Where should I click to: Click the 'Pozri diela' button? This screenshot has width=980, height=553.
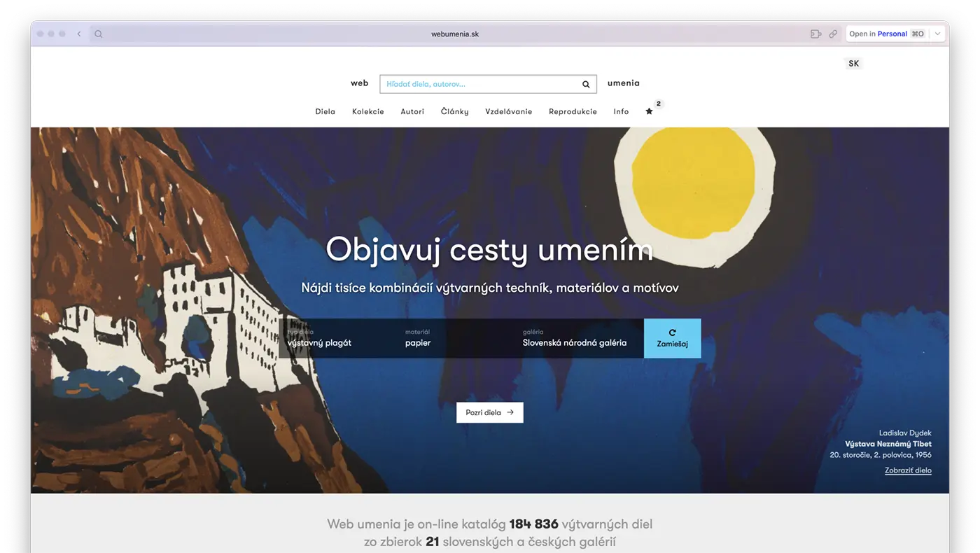click(489, 412)
